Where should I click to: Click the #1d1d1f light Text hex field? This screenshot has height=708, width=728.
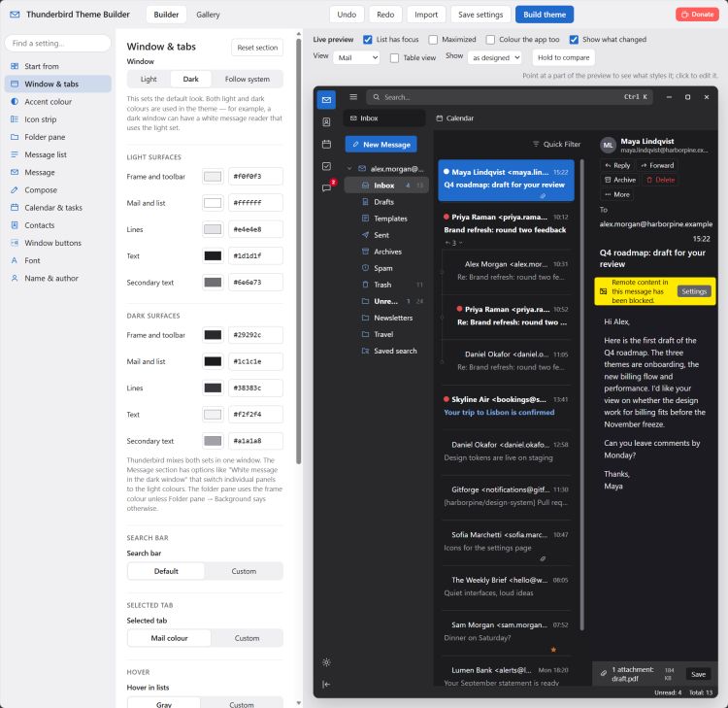[255, 255]
